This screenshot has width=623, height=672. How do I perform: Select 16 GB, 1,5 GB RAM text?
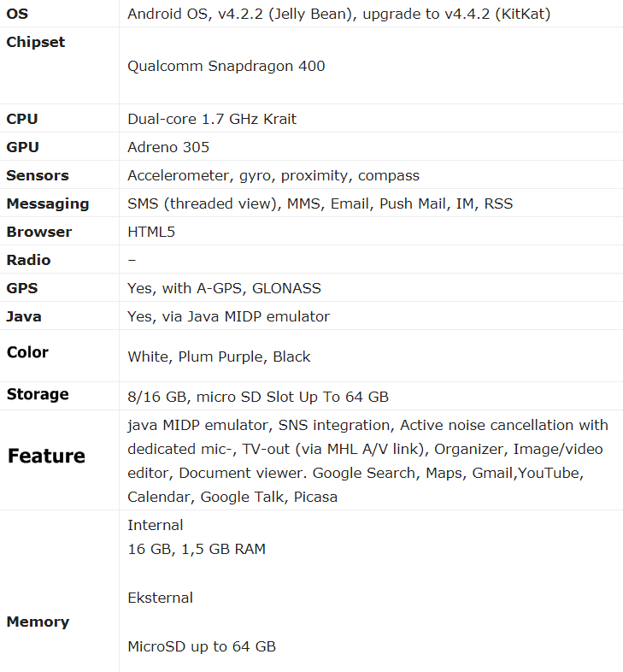coord(197,549)
